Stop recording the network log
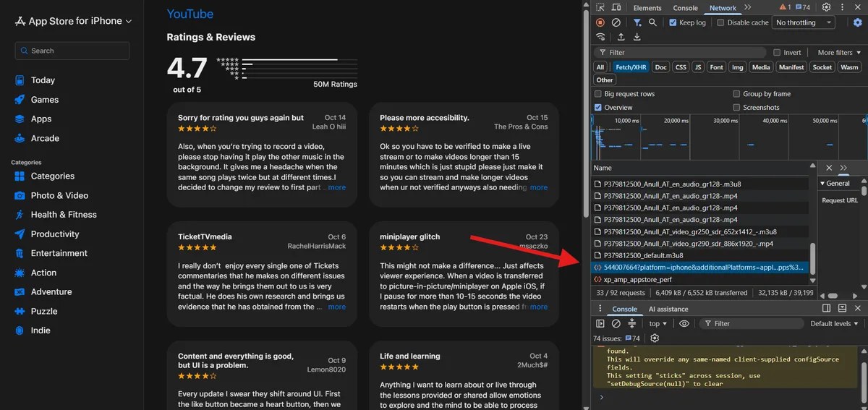The height and width of the screenshot is (410, 868). pos(600,22)
